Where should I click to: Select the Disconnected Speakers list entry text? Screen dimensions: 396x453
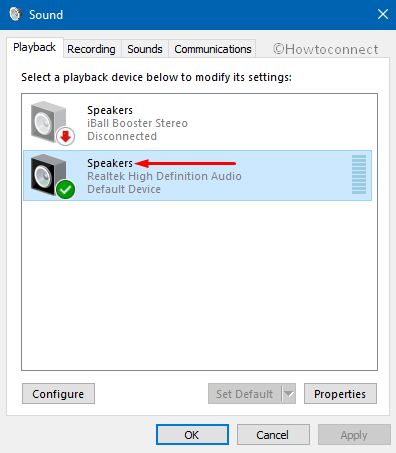(137, 123)
